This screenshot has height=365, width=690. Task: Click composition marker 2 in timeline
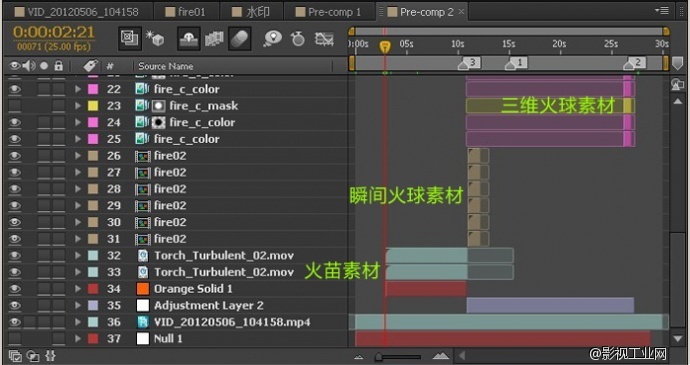(x=634, y=63)
